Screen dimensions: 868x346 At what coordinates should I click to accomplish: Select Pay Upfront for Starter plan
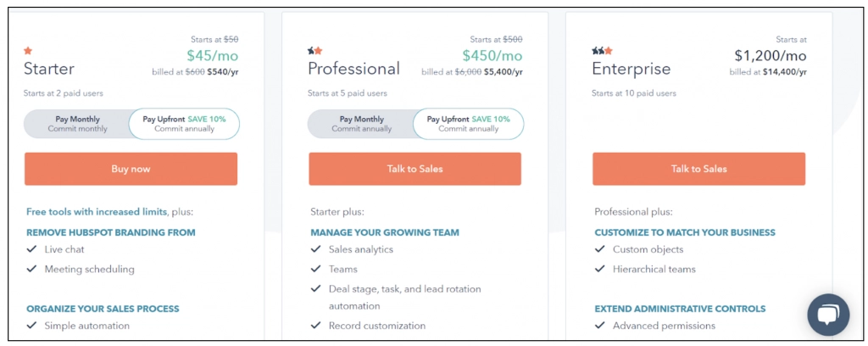click(x=184, y=124)
